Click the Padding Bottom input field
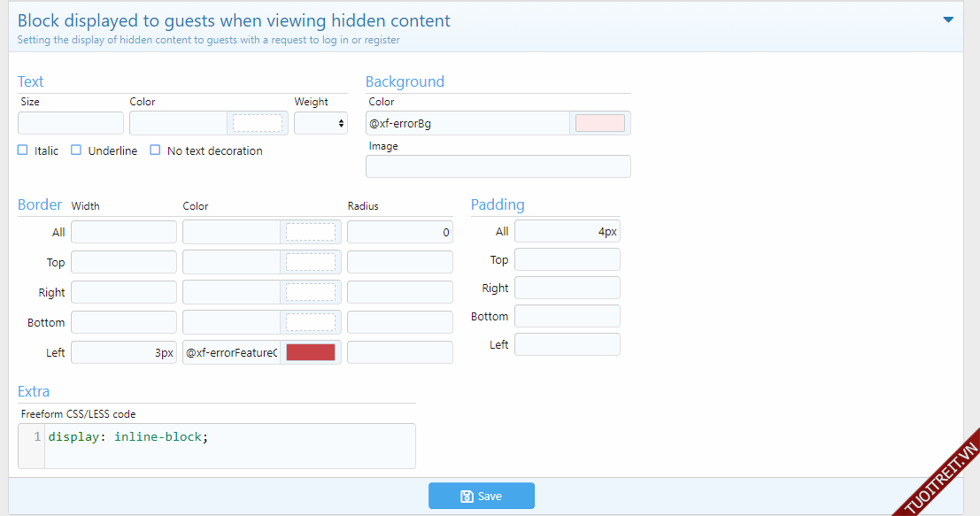 567,316
